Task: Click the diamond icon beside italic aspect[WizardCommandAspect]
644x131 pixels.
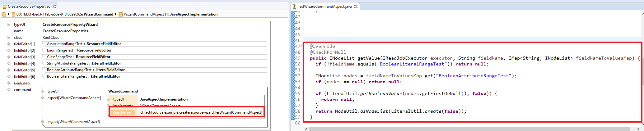Action: (42, 122)
